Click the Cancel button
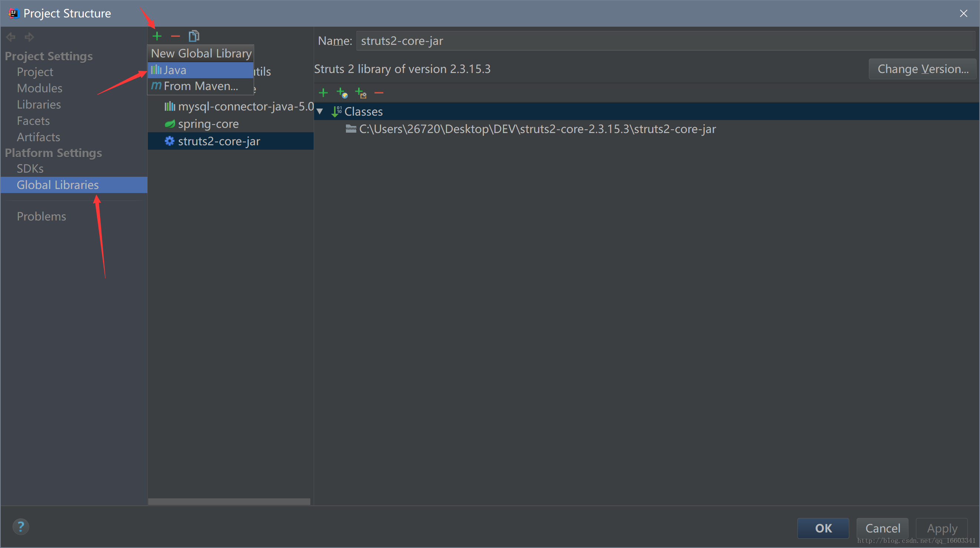Viewport: 980px width, 548px height. (x=883, y=528)
